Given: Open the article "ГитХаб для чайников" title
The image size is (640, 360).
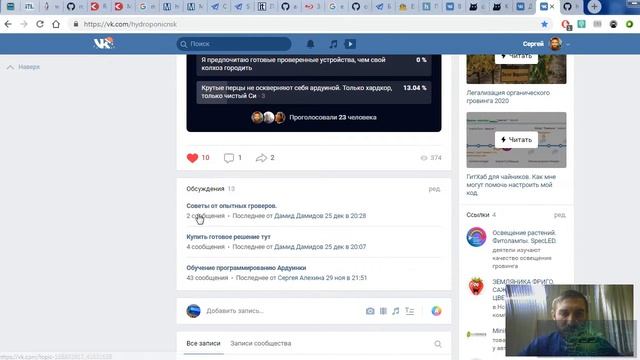Looking at the screenshot, I should tap(511, 184).
